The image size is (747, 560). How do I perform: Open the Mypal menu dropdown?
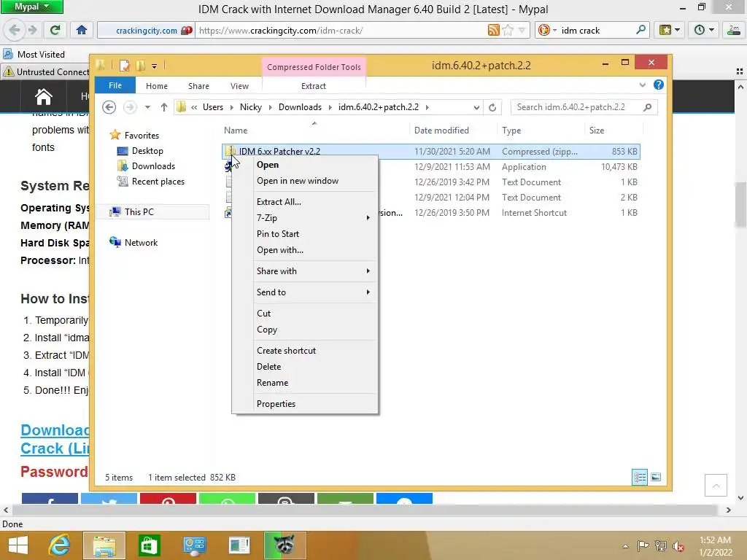31,7
